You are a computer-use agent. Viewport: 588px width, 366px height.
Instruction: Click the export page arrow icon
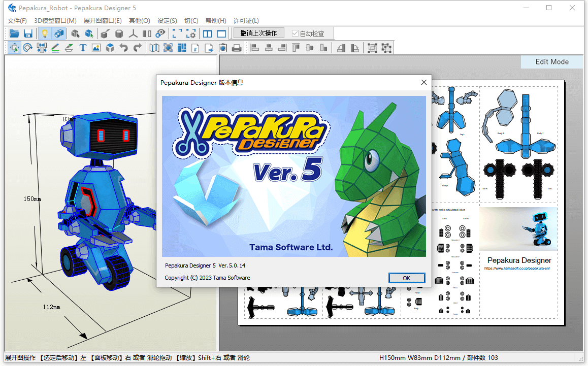click(x=209, y=48)
